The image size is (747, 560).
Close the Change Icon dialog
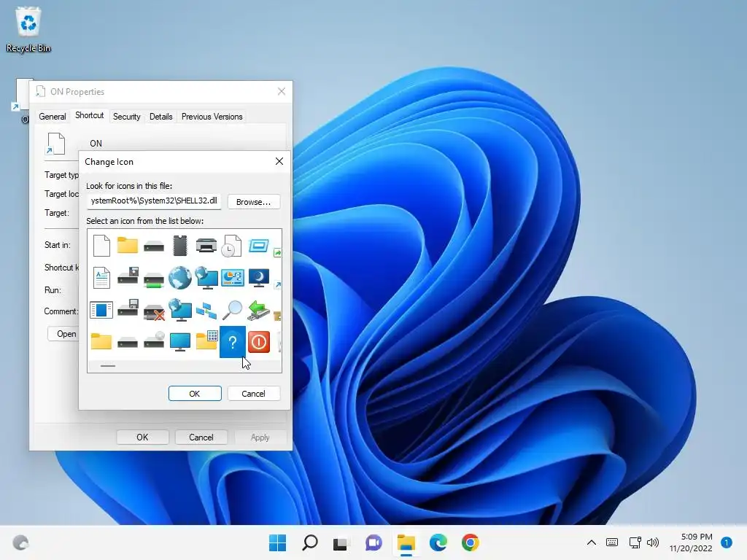[x=279, y=161]
